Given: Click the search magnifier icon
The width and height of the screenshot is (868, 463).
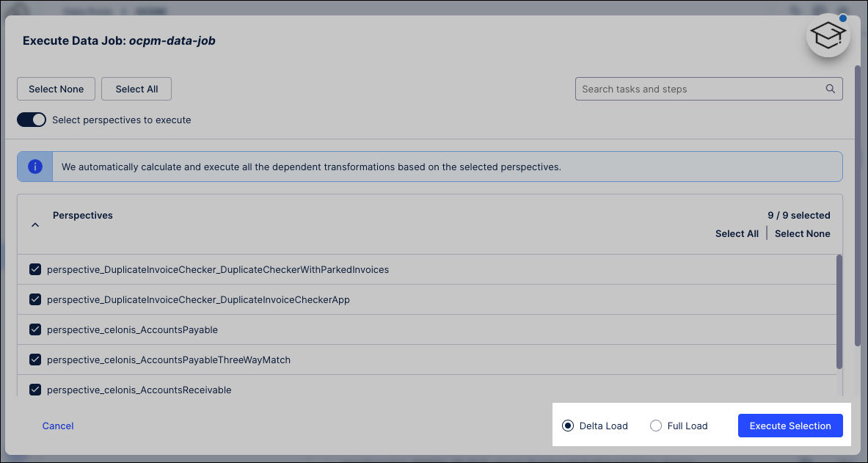Looking at the screenshot, I should 831,89.
